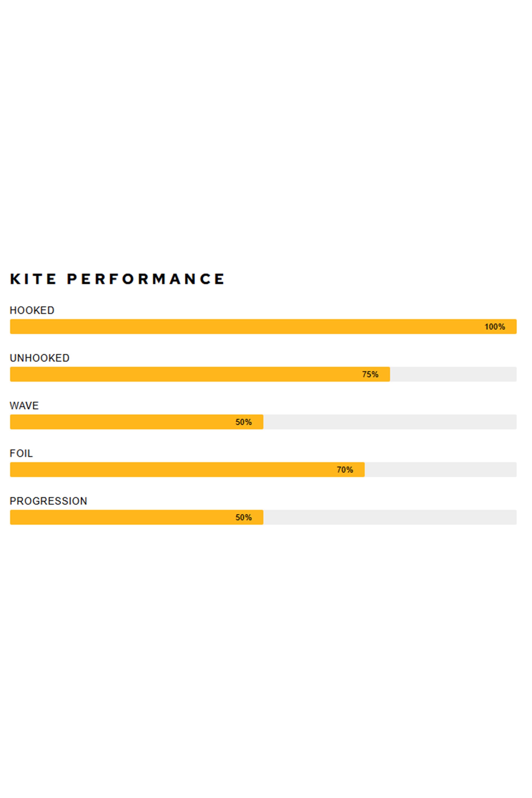
Task: Click the orange filled portion of Hooked bar
Action: pos(238,327)
